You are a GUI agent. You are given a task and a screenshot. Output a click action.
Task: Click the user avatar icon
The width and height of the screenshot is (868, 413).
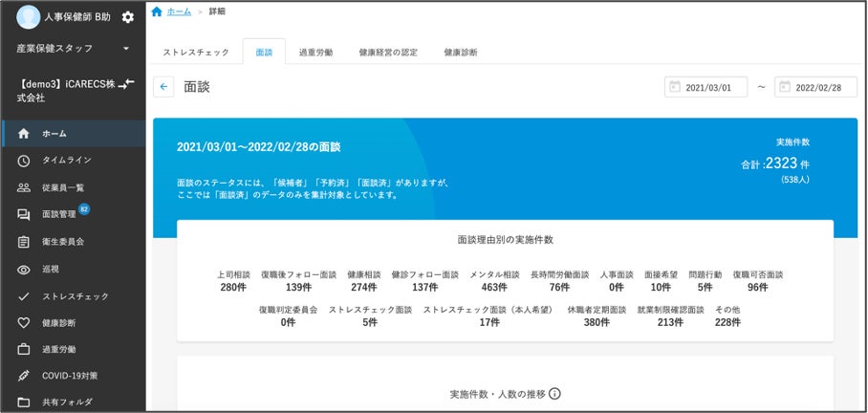[x=29, y=17]
